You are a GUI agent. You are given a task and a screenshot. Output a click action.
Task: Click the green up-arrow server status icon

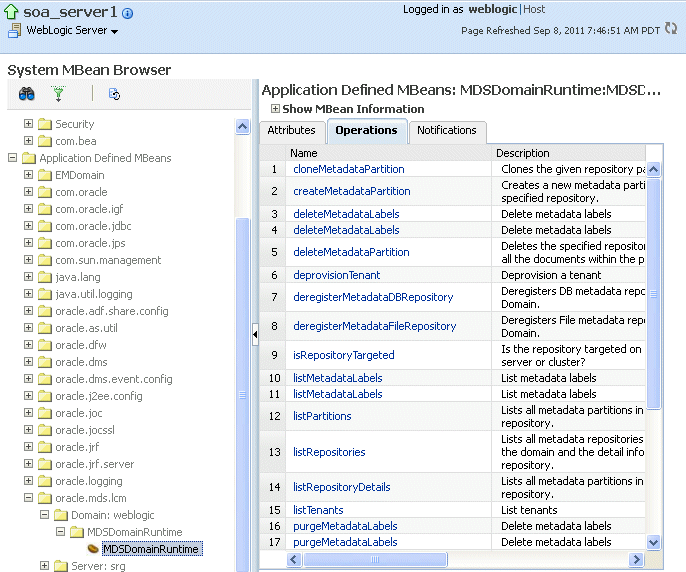11,12
